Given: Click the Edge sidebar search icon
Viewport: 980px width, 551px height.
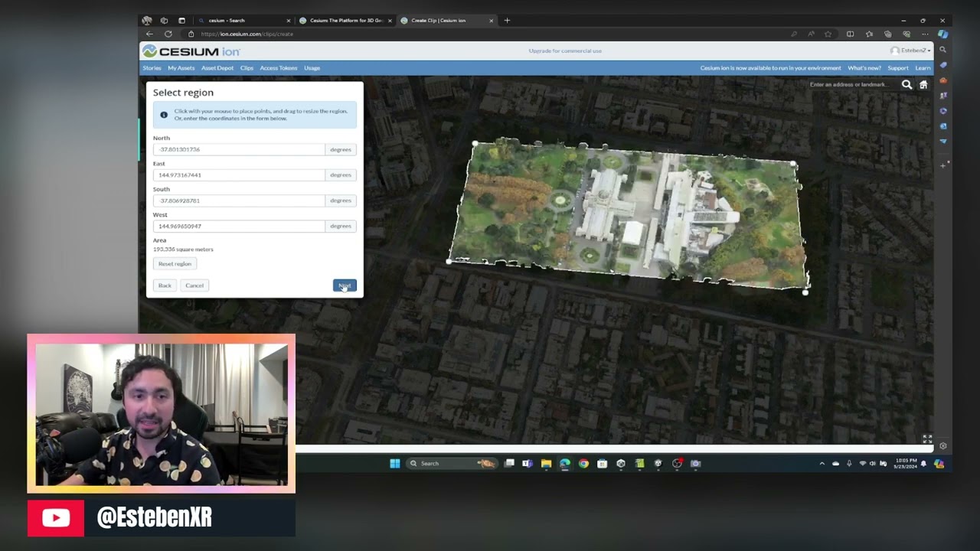Looking at the screenshot, I should pyautogui.click(x=943, y=50).
